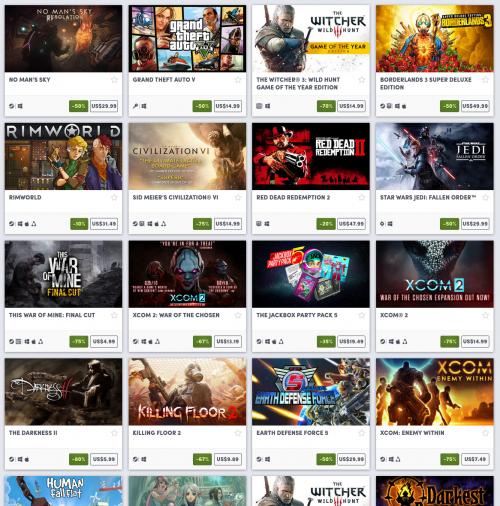Click Mac icon under The Darkness II
The height and width of the screenshot is (506, 500).
27,459
